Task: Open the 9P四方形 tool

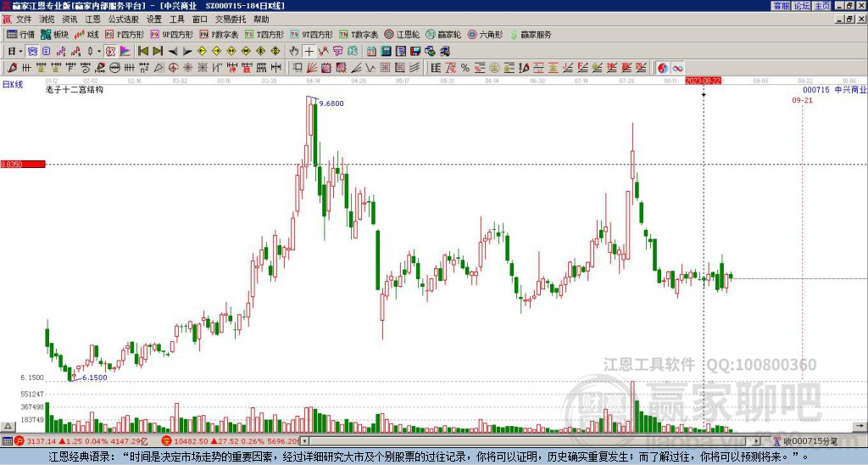Action: pyautogui.click(x=171, y=34)
